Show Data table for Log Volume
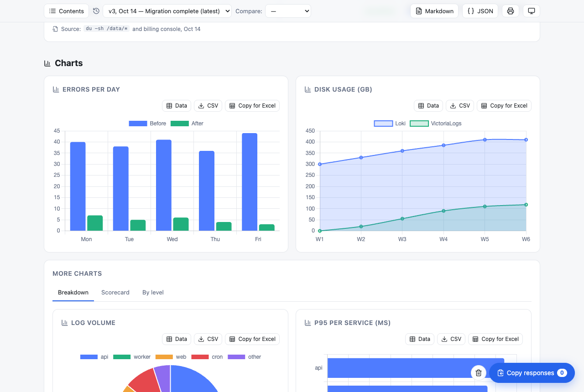The image size is (584, 392). (x=177, y=339)
